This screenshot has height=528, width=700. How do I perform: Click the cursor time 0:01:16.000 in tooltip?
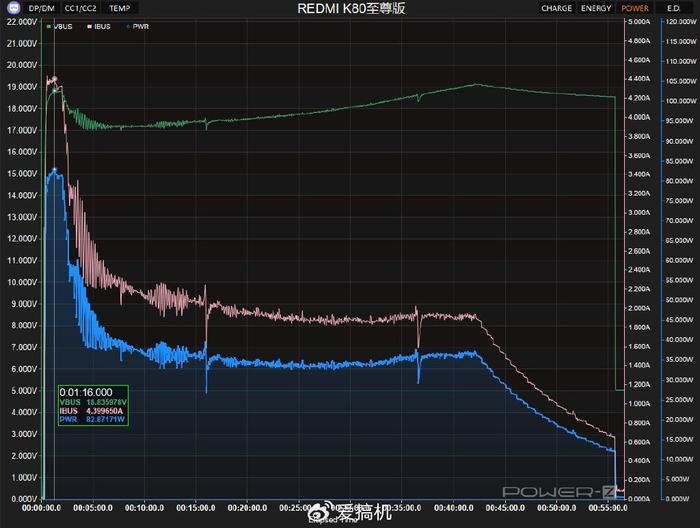(x=86, y=392)
